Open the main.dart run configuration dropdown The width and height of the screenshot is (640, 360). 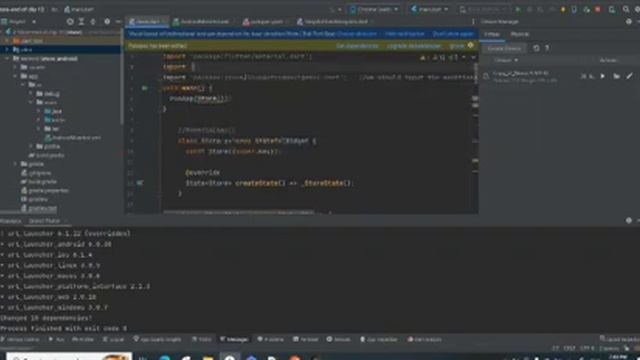[430, 9]
